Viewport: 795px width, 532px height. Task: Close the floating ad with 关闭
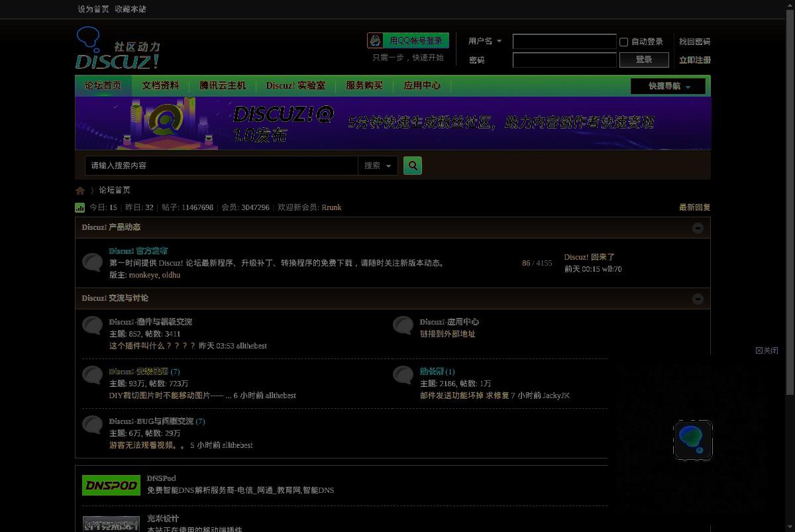coord(767,350)
